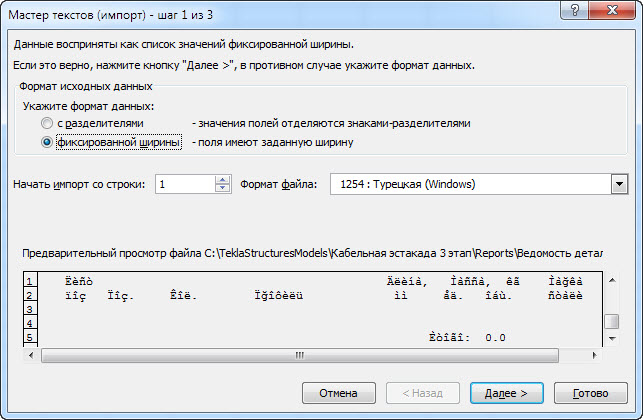The width and height of the screenshot is (643, 420).
Task: Click the horizontal scrollbar thumb in preview
Action: tap(300, 355)
